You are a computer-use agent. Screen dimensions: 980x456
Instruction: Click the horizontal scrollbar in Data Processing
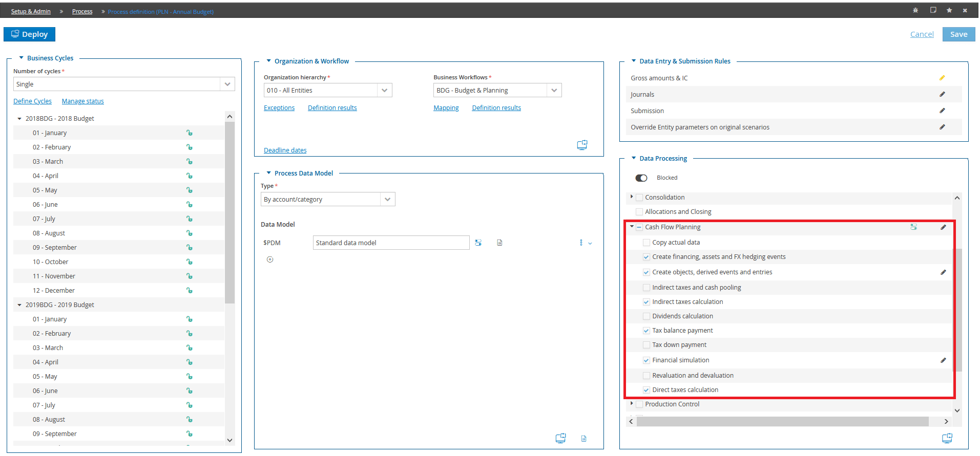[x=782, y=421]
